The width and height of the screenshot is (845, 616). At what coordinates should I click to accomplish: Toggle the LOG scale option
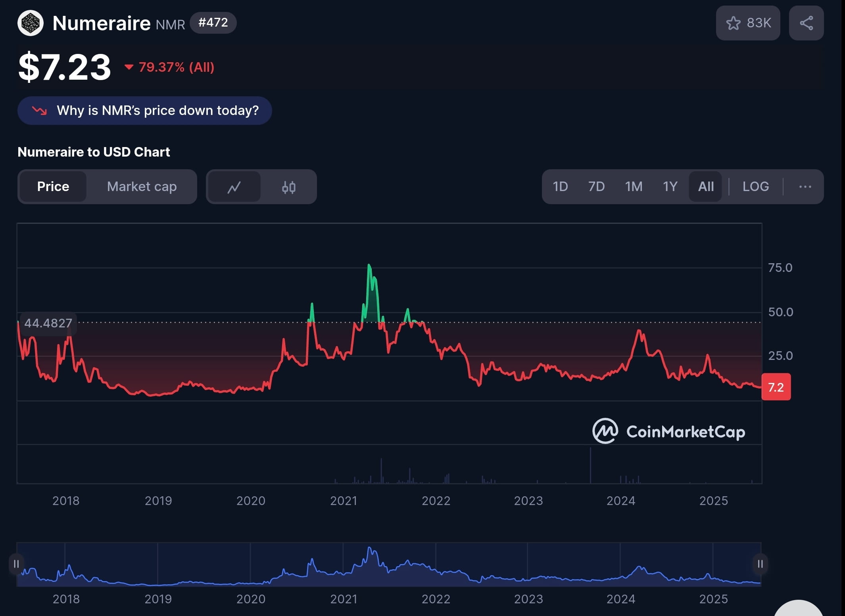[x=755, y=186]
